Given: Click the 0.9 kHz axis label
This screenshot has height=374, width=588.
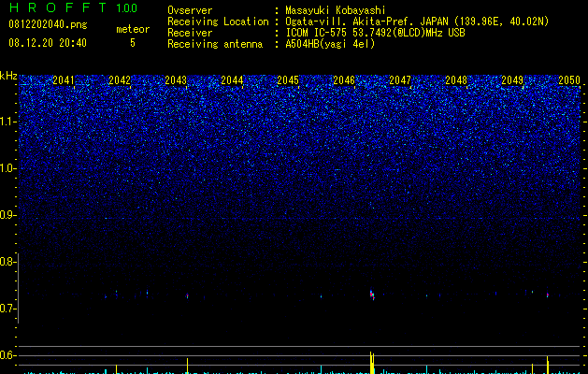Looking at the screenshot, I should point(7,215).
